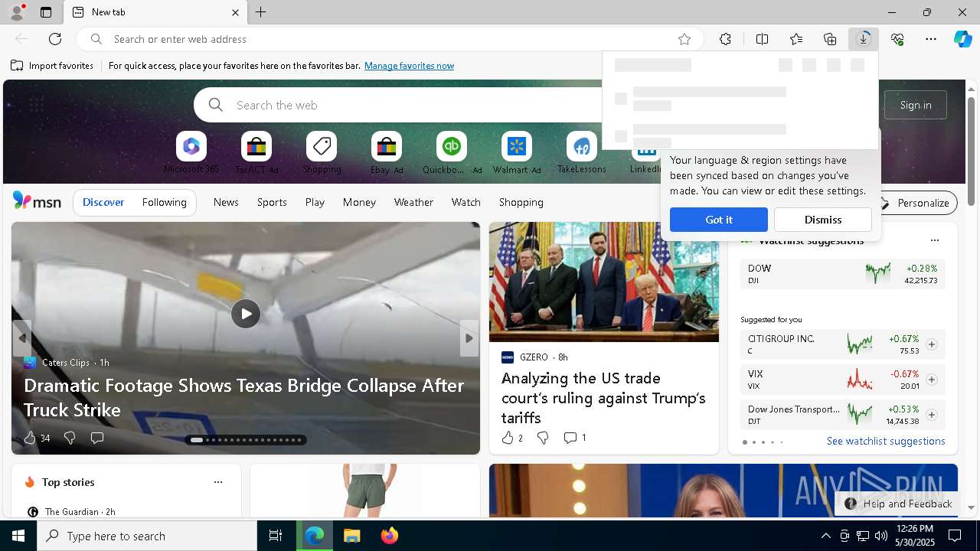The width and height of the screenshot is (980, 551).
Task: Dislike the GZERO tariffs article
Action: point(543,438)
